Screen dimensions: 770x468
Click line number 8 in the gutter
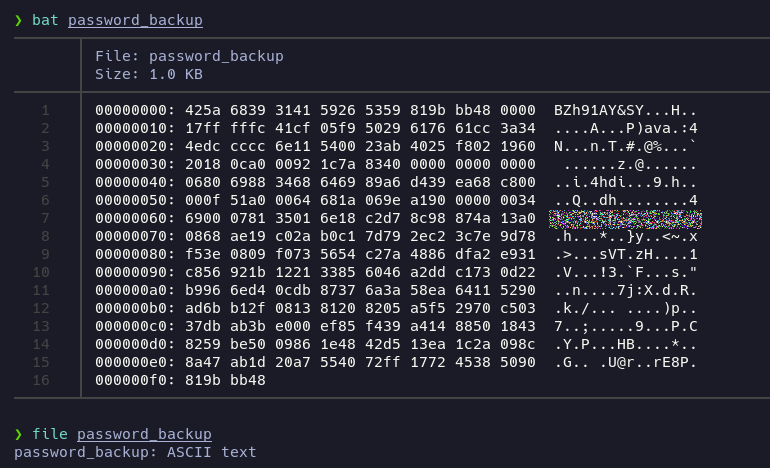tap(46, 236)
